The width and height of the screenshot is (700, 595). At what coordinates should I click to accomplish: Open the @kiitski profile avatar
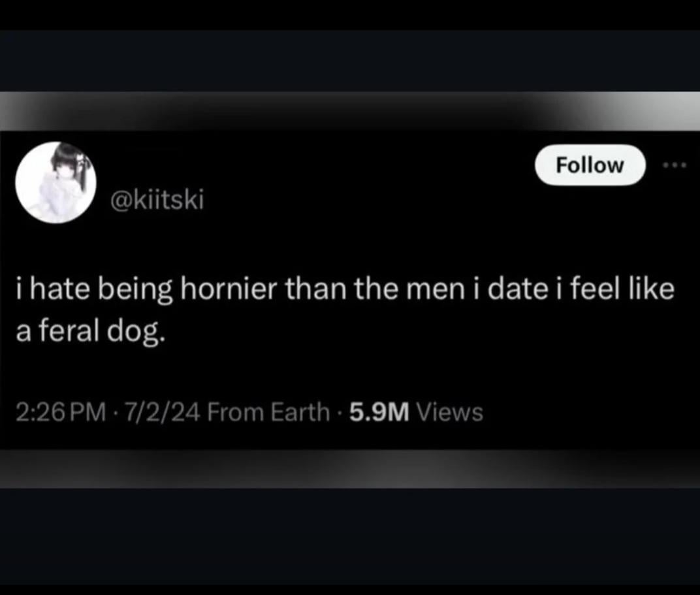click(56, 183)
